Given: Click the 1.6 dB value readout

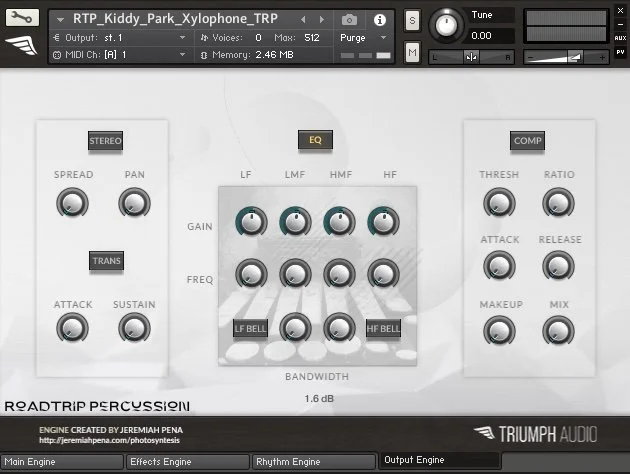Looking at the screenshot, I should (319, 398).
